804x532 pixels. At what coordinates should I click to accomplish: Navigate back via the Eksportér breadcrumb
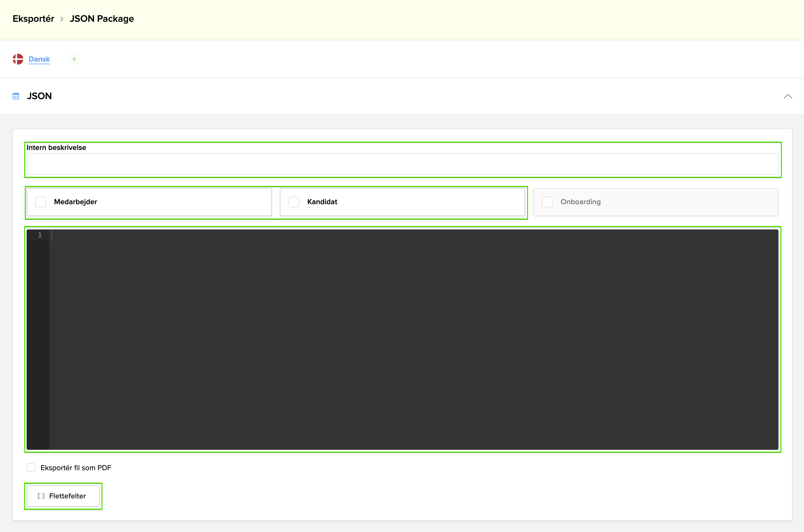33,19
